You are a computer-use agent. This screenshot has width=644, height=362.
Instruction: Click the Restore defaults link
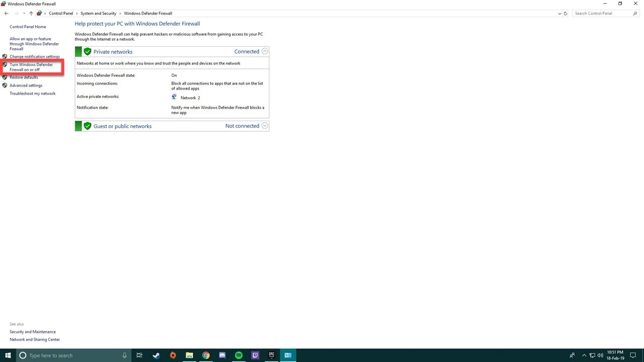[x=24, y=77]
